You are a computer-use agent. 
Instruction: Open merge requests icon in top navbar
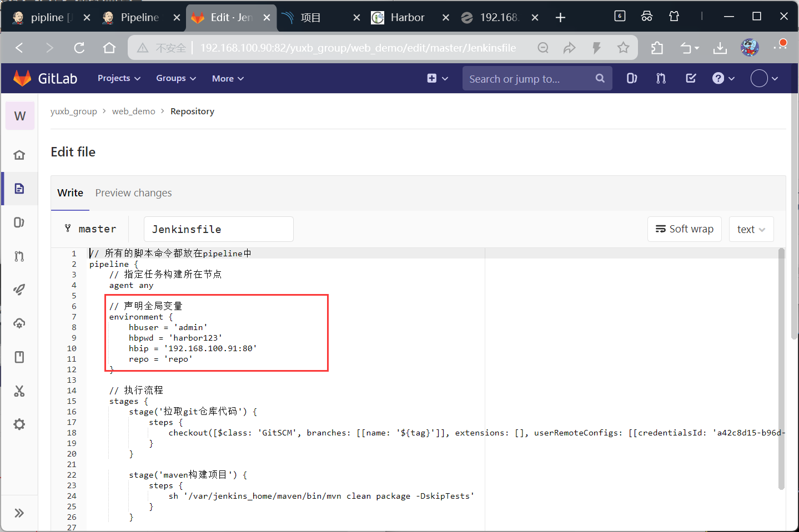click(x=661, y=78)
